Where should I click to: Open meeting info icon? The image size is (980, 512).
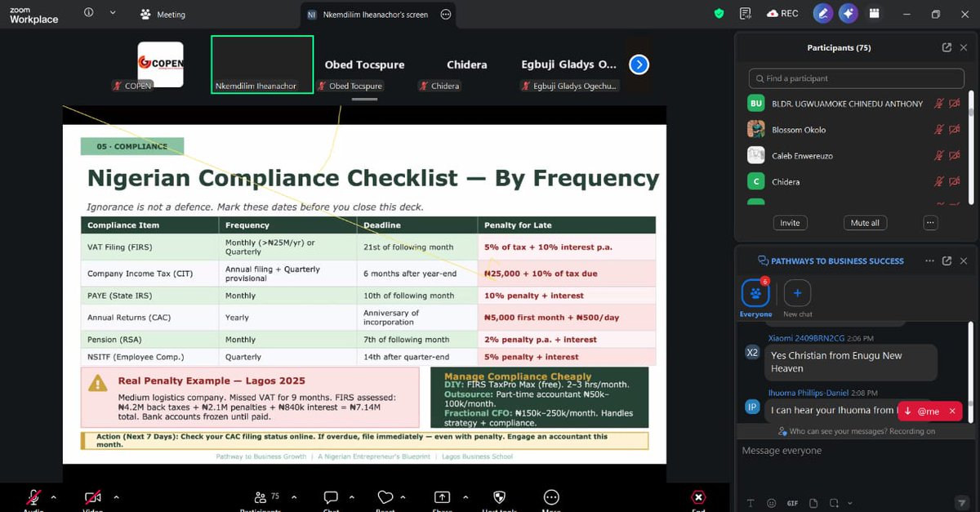coord(88,12)
